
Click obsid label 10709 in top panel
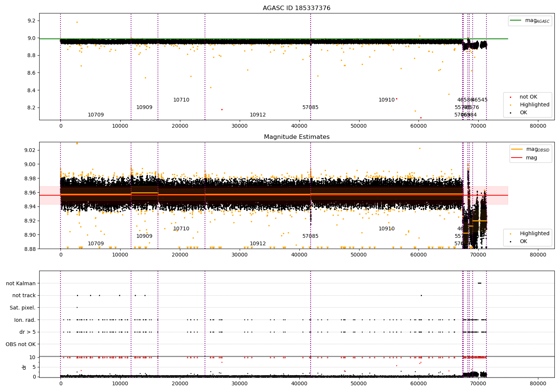pos(96,115)
